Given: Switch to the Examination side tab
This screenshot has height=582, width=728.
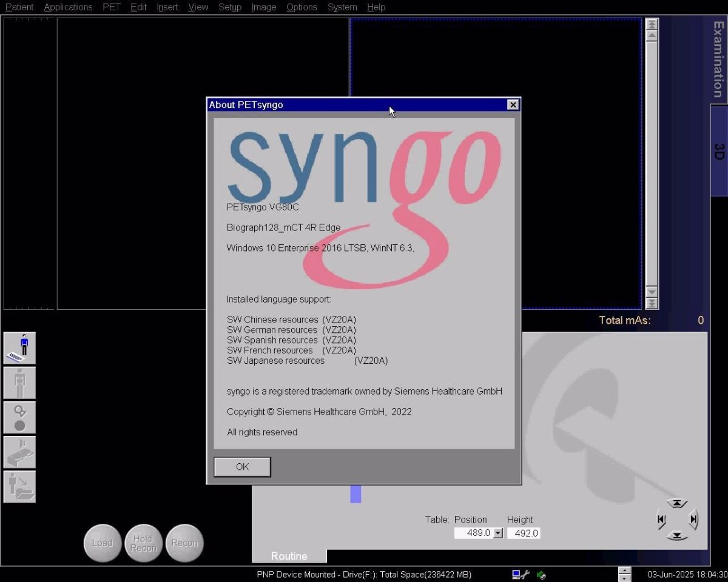Looking at the screenshot, I should (x=718, y=59).
